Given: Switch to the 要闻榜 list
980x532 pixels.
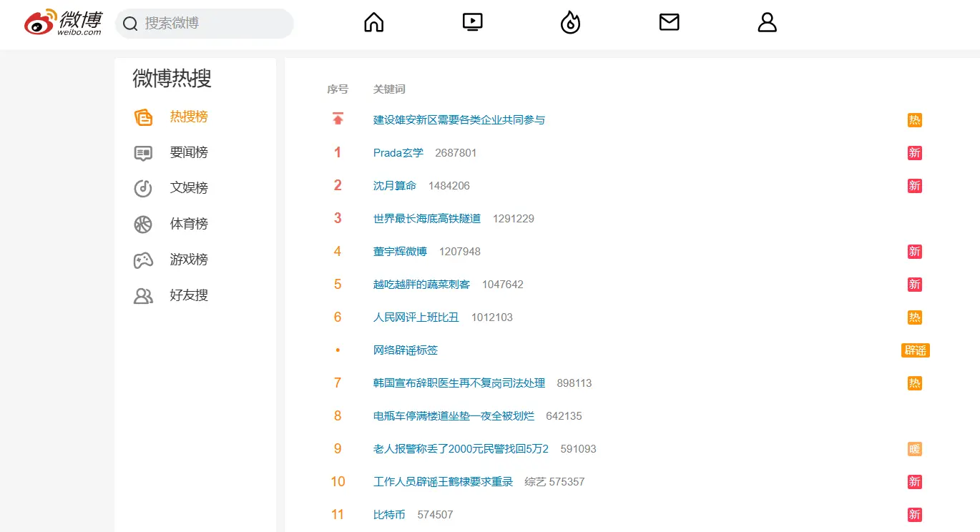Looking at the screenshot, I should pos(189,152).
